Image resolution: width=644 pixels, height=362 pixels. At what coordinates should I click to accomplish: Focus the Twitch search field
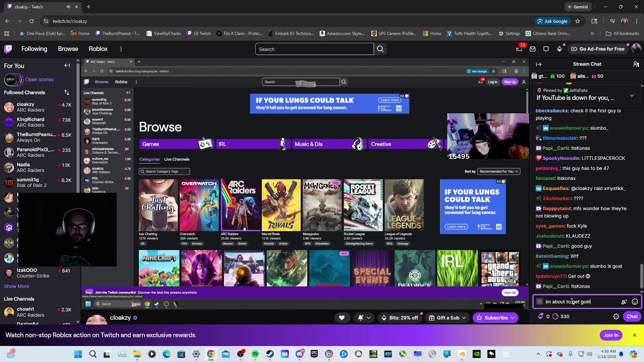point(314,49)
